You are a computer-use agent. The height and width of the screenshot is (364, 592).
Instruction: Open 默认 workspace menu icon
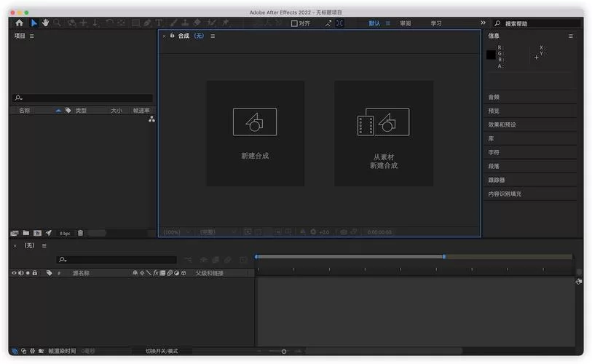[387, 23]
